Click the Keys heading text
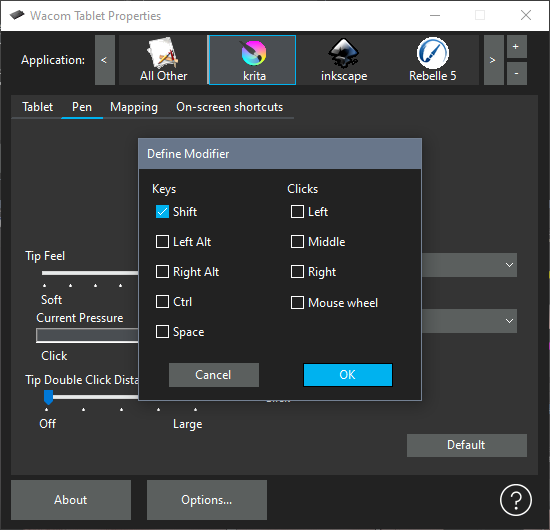Image resolution: width=550 pixels, height=530 pixels. pyautogui.click(x=164, y=189)
